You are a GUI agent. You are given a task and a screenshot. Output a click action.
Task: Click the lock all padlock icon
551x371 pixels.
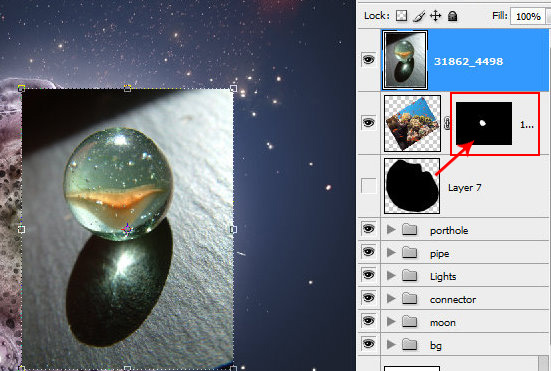click(453, 16)
